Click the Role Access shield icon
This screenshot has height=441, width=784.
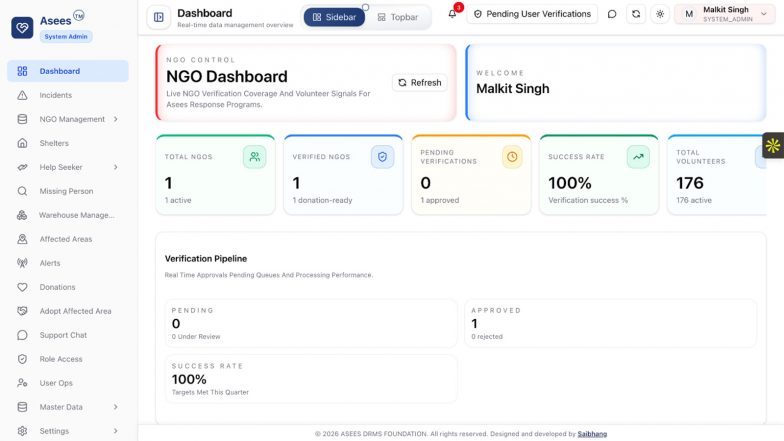point(22,359)
